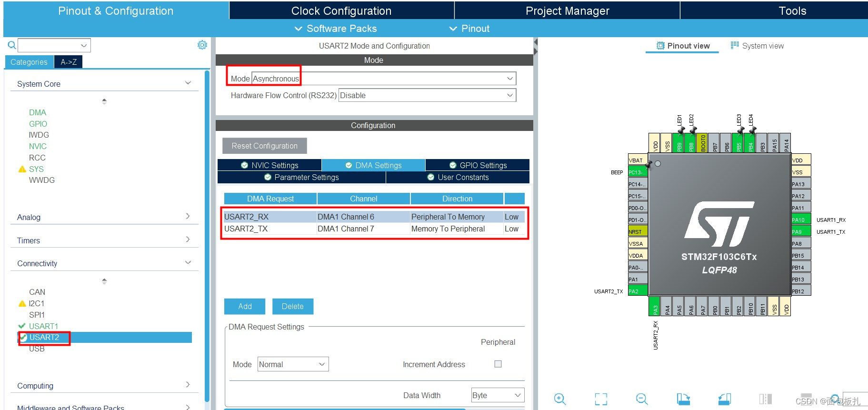The width and height of the screenshot is (868, 410).
Task: Click the Delete DMA request button
Action: tap(292, 306)
